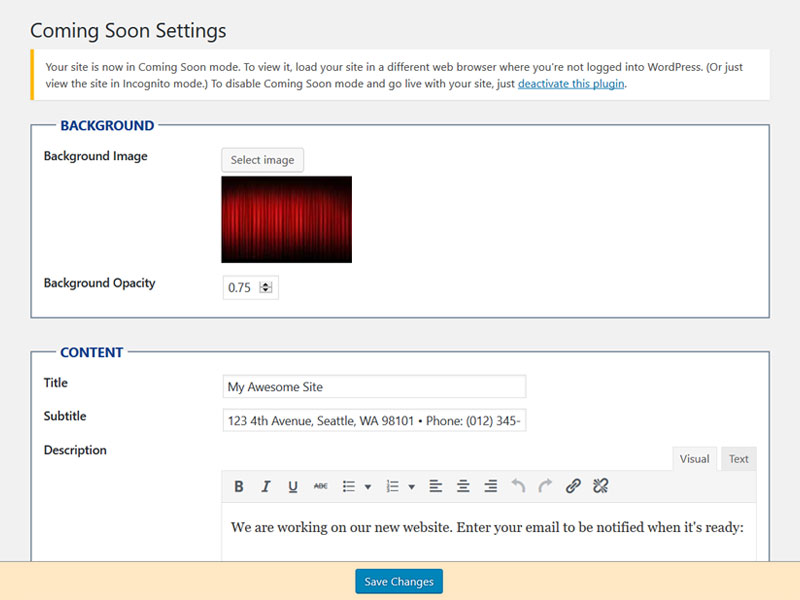Click the Select image button

click(262, 160)
